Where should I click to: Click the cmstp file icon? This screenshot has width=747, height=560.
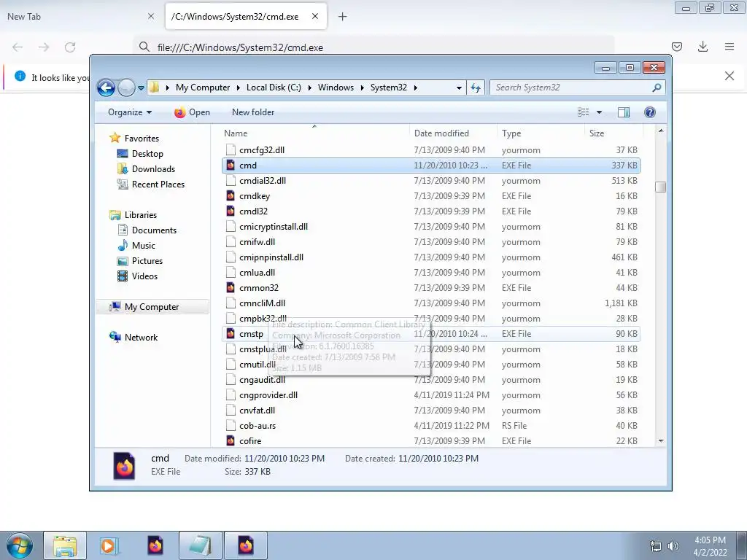point(231,334)
